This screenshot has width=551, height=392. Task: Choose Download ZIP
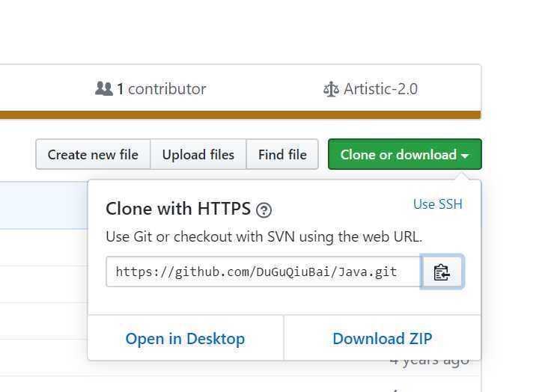[x=382, y=339]
